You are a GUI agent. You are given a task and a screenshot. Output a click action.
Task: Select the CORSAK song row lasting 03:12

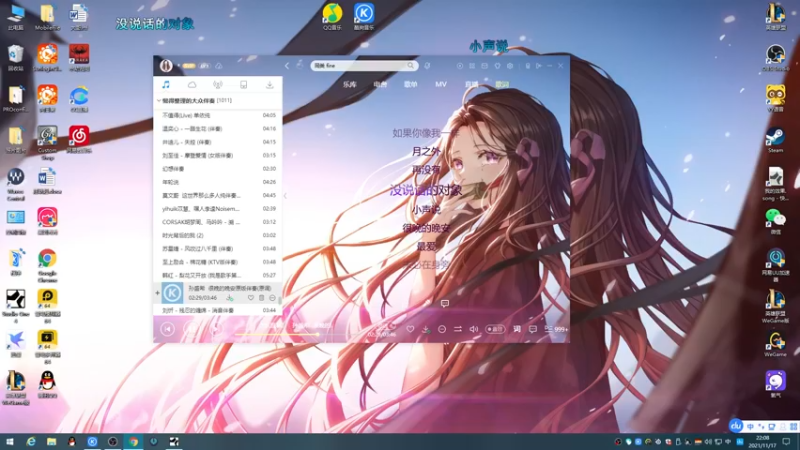(x=218, y=222)
